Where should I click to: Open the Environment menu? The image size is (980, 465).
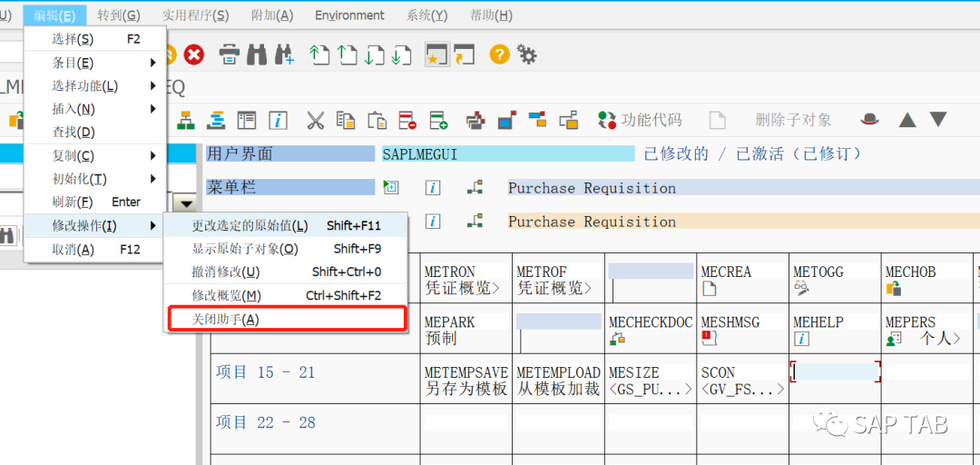click(x=350, y=15)
